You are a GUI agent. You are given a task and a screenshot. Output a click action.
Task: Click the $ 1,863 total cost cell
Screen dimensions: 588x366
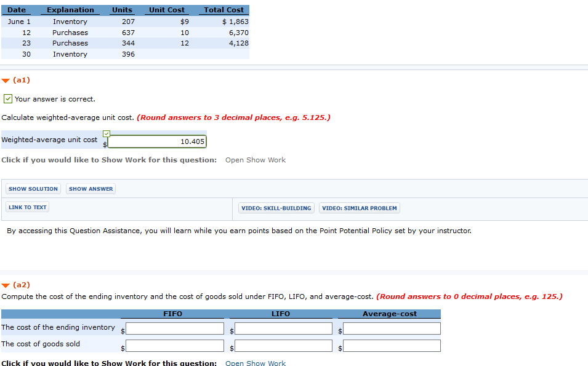click(x=235, y=22)
